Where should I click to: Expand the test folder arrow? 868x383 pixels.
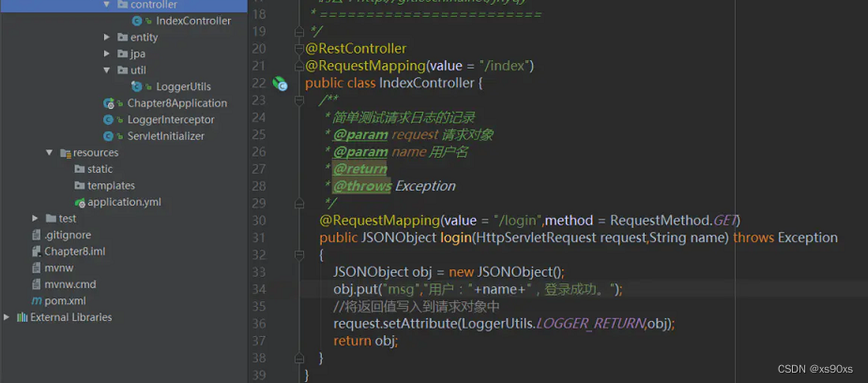(x=35, y=218)
